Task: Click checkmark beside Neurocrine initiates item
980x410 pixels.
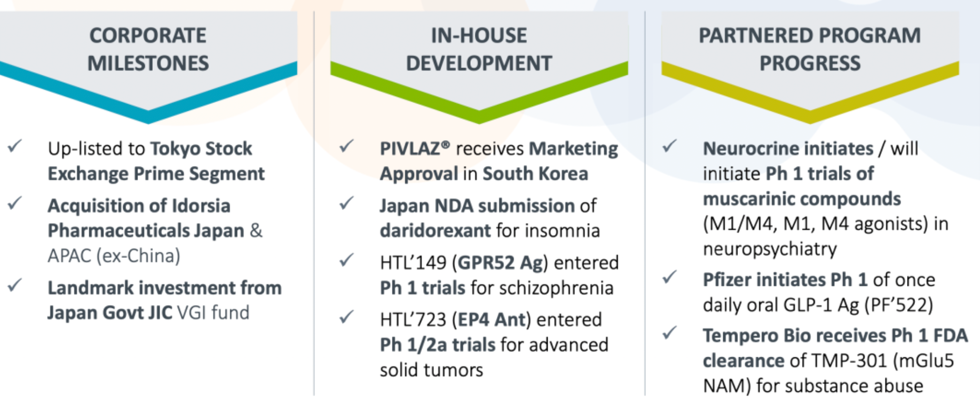Action: point(670,146)
